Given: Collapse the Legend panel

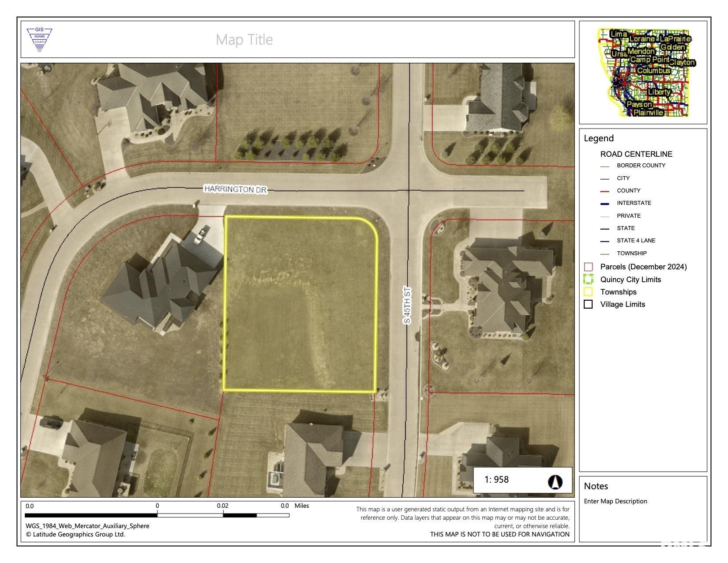Looking at the screenshot, I should coord(598,138).
